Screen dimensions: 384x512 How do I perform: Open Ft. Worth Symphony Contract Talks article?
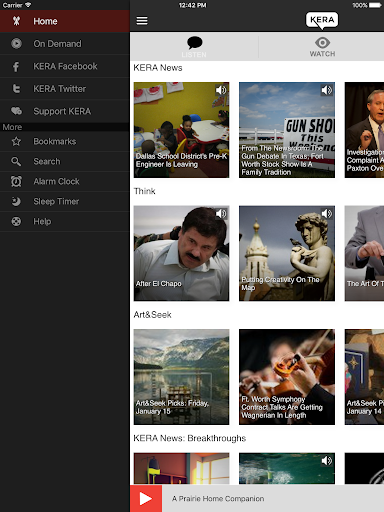tap(287, 377)
